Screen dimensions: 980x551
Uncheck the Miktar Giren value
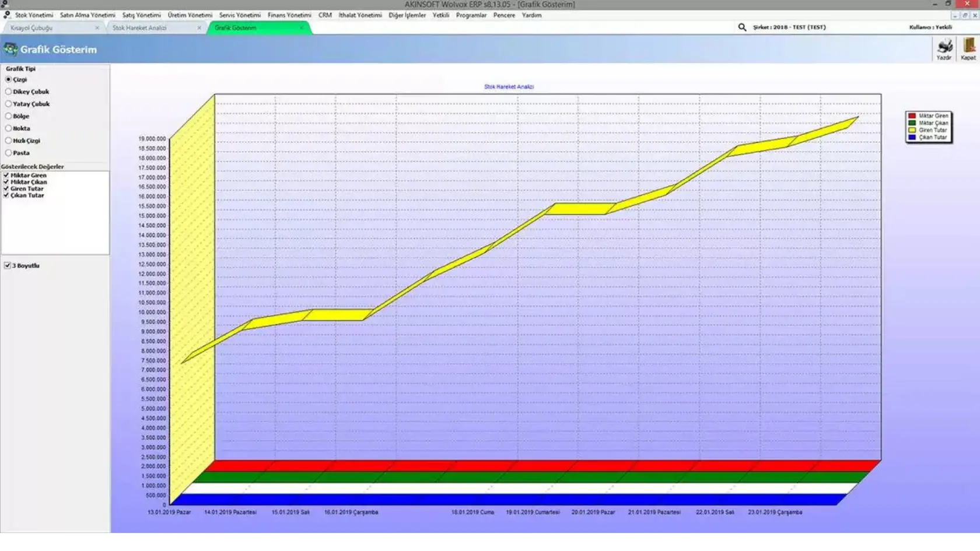6,175
